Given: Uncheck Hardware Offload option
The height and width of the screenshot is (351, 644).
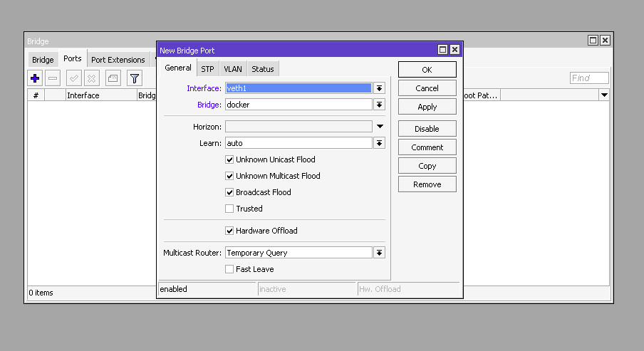Looking at the screenshot, I should click(x=229, y=231).
